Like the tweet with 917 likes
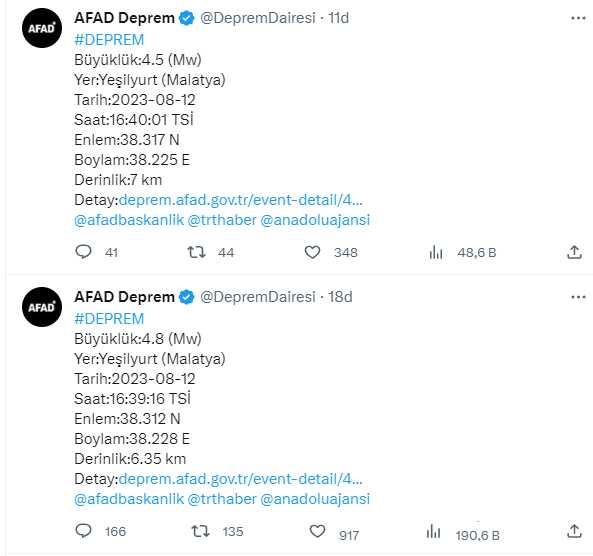 point(317,531)
